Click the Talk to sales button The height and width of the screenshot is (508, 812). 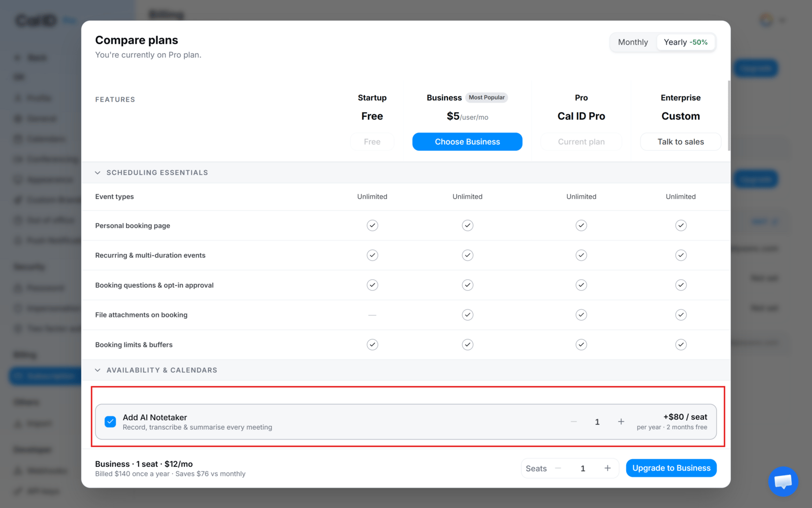[x=681, y=142]
